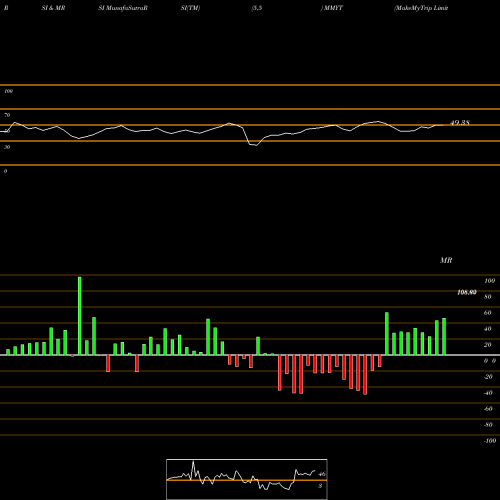Click the 108.93 value in MR chart
Image resolution: width=500 pixels, height=500 pixels.
pyautogui.click(x=467, y=292)
